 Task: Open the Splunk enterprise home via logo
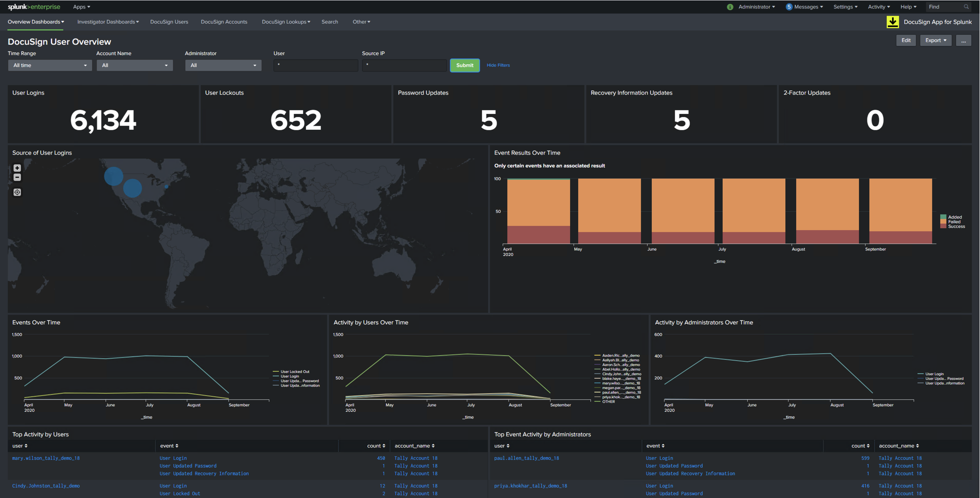(x=34, y=7)
